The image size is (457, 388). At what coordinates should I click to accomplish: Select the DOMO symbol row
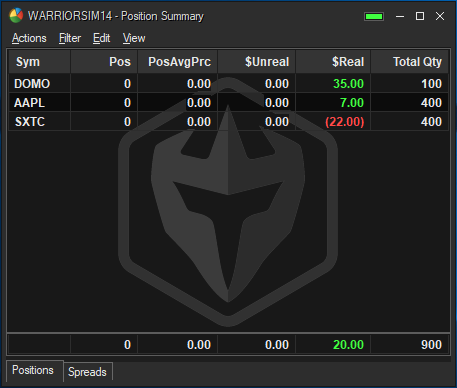point(228,84)
